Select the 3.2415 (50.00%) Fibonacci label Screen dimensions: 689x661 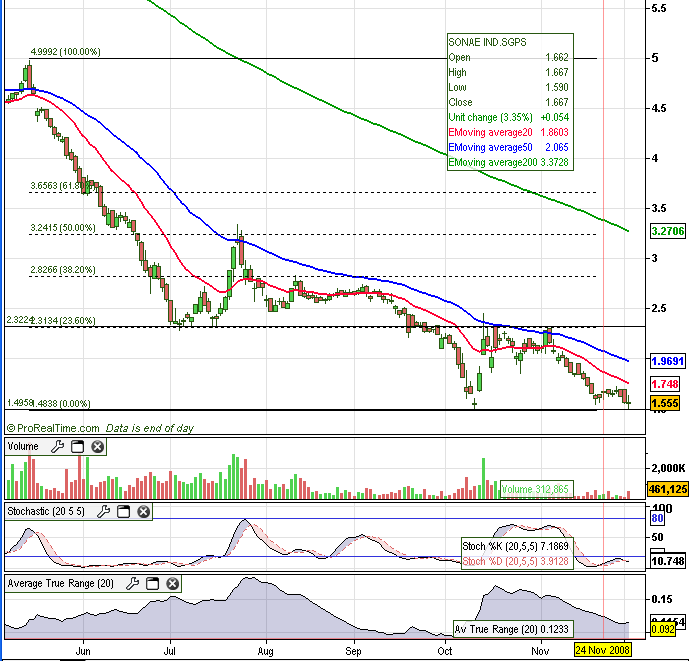[x=63, y=228]
